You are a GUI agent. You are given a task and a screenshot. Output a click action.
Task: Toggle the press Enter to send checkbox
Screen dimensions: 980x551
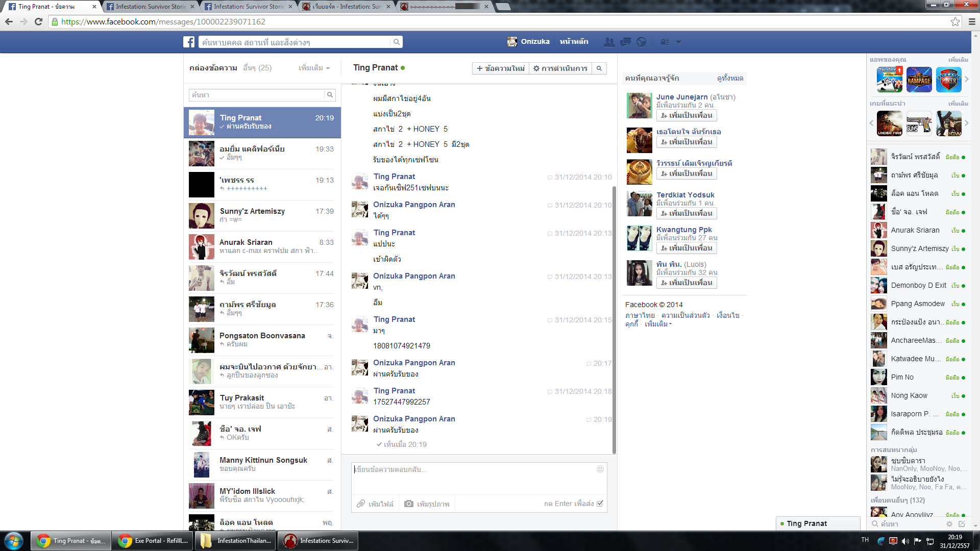tap(600, 504)
